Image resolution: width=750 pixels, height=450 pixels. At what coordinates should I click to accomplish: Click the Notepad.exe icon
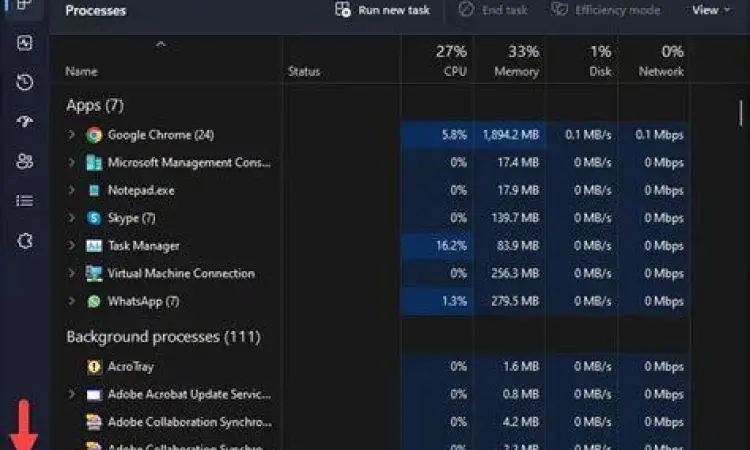click(x=94, y=190)
